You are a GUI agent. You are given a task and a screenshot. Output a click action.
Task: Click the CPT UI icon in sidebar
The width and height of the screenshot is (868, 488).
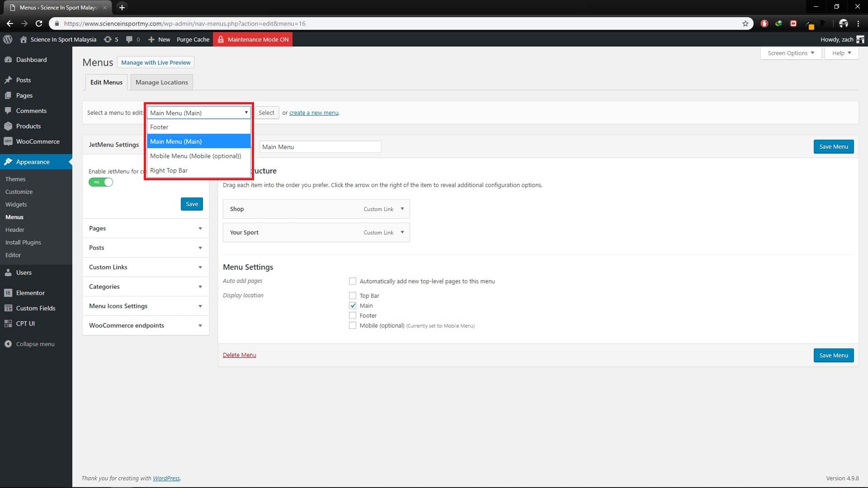click(8, 324)
